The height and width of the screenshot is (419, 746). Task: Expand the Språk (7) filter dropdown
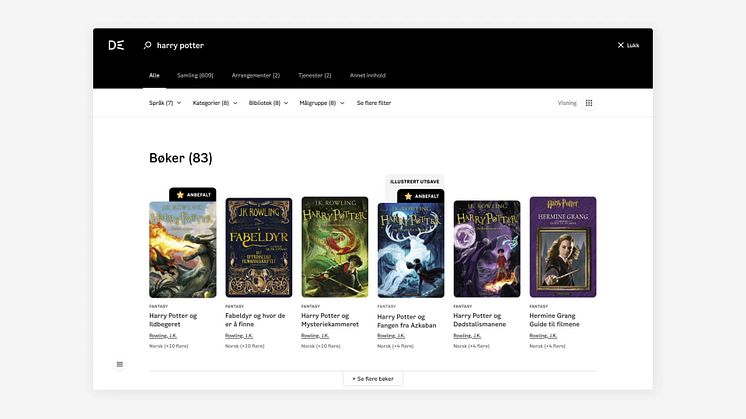click(x=165, y=103)
